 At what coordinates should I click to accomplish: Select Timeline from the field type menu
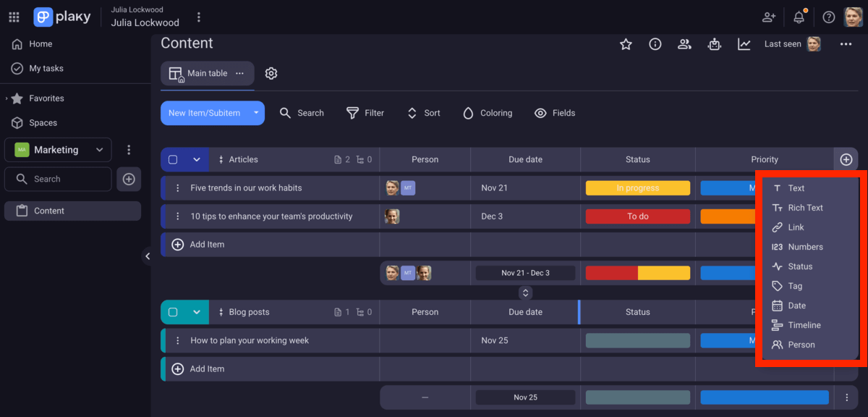803,324
